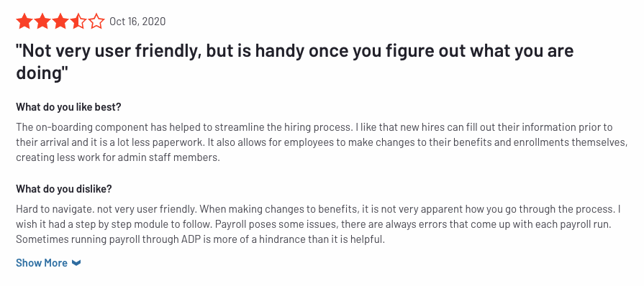Click line starting "their arrival and it is"

(322, 142)
